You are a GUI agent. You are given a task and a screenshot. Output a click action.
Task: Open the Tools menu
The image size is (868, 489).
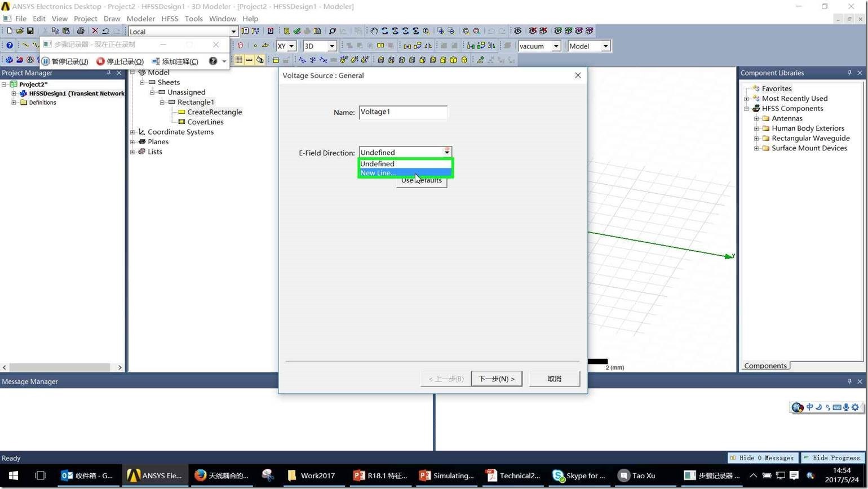click(x=193, y=19)
